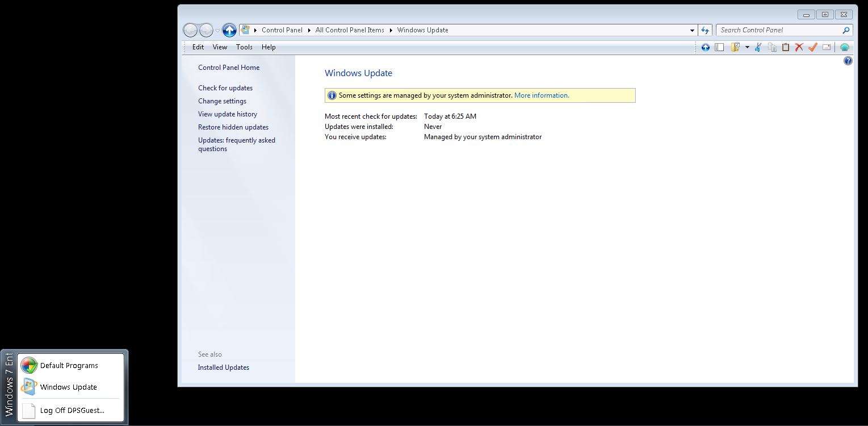Click the Paste clipboard toolbar icon
The image size is (868, 426).
click(x=786, y=47)
